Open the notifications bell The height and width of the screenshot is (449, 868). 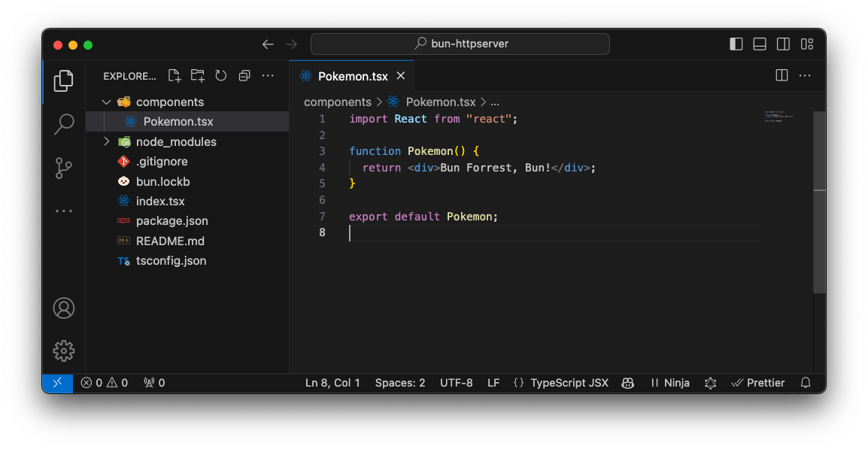tap(806, 383)
